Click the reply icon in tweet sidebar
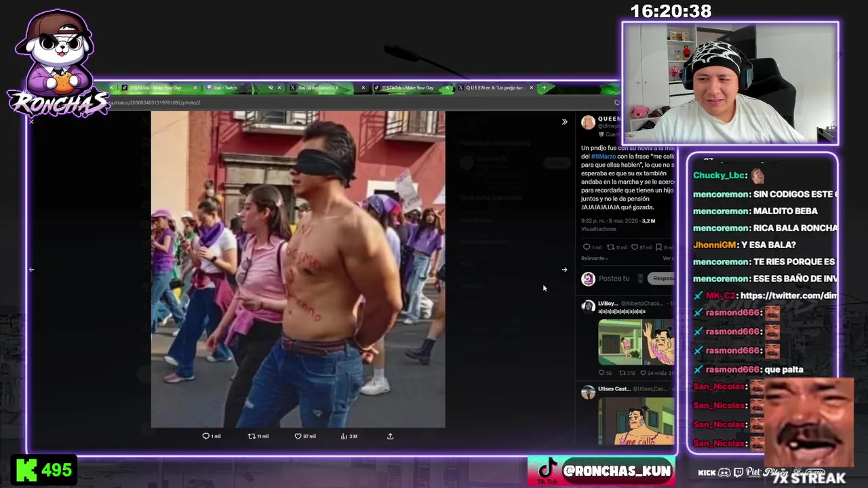Screen dimensions: 868x488 click(x=587, y=247)
